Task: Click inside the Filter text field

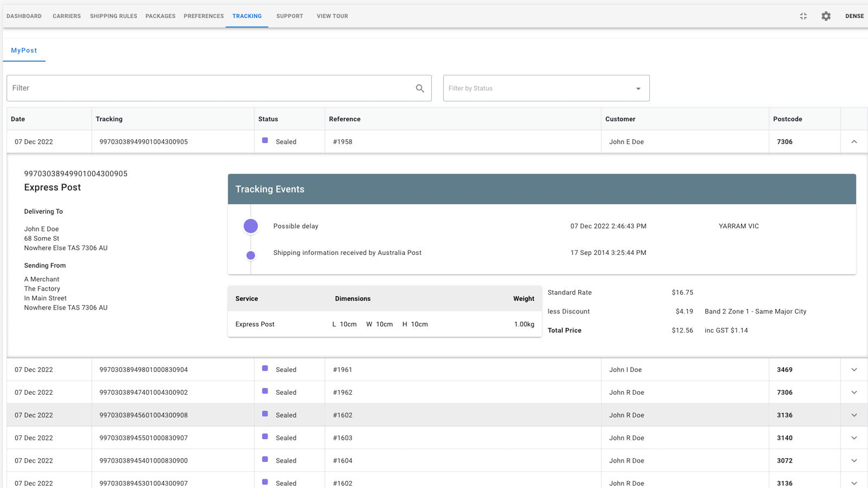Action: [x=163, y=88]
